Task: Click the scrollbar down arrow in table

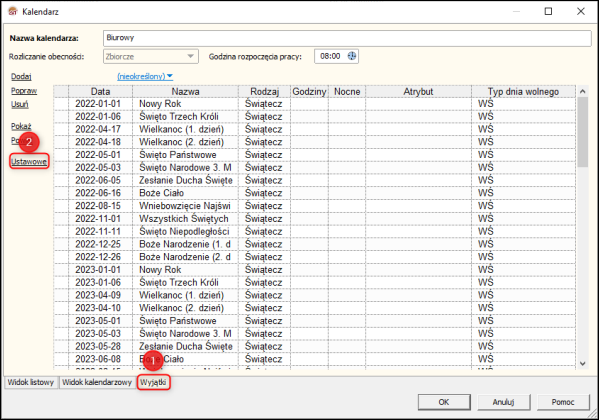Action: point(582,363)
